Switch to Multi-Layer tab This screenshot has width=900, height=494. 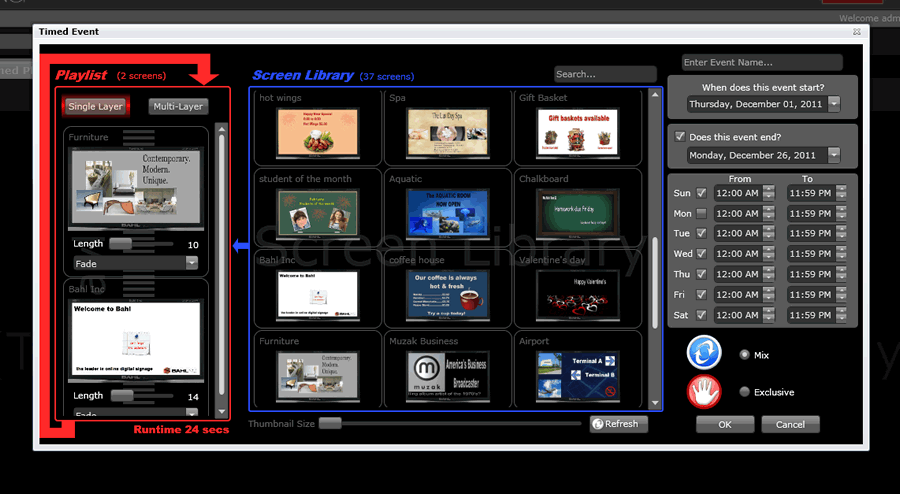pyautogui.click(x=178, y=106)
